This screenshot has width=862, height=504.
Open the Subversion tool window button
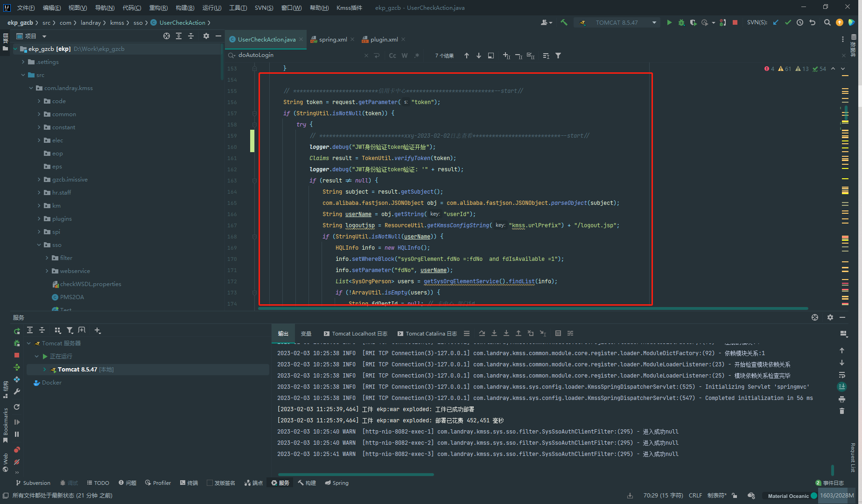(x=33, y=483)
